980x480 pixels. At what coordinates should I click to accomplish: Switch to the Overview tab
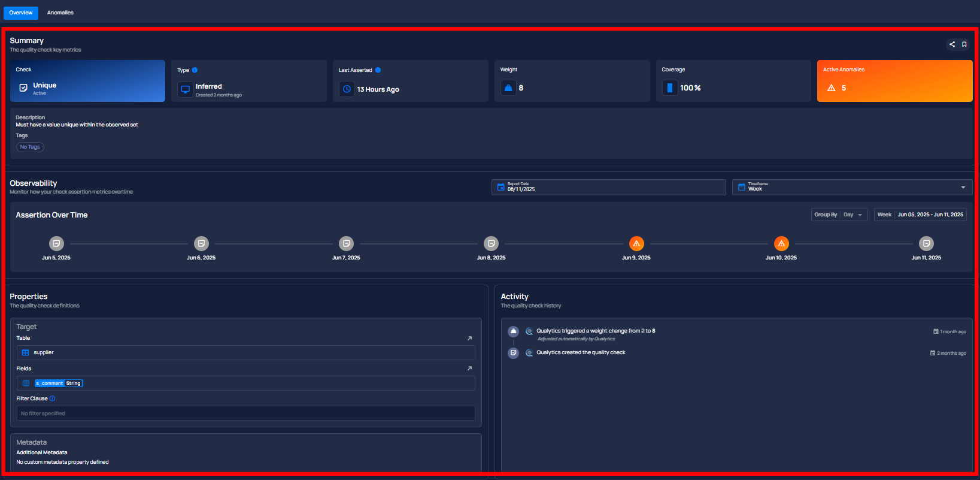click(21, 13)
